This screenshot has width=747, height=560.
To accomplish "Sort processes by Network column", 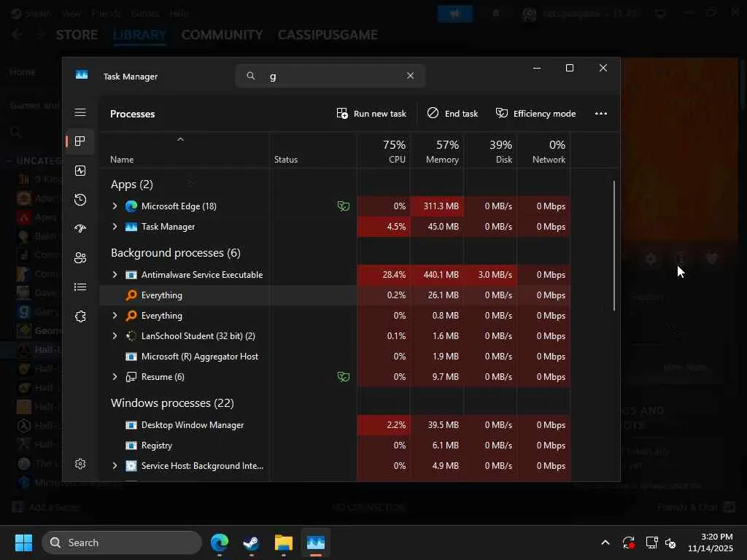I will [x=543, y=152].
